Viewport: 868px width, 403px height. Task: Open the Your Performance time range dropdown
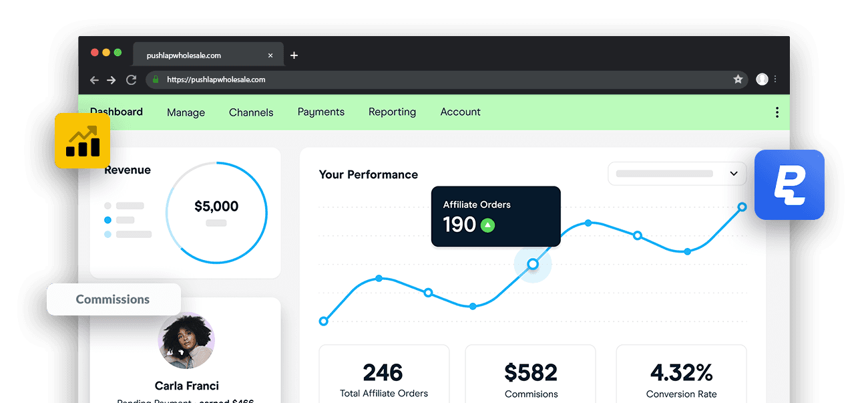(677, 173)
